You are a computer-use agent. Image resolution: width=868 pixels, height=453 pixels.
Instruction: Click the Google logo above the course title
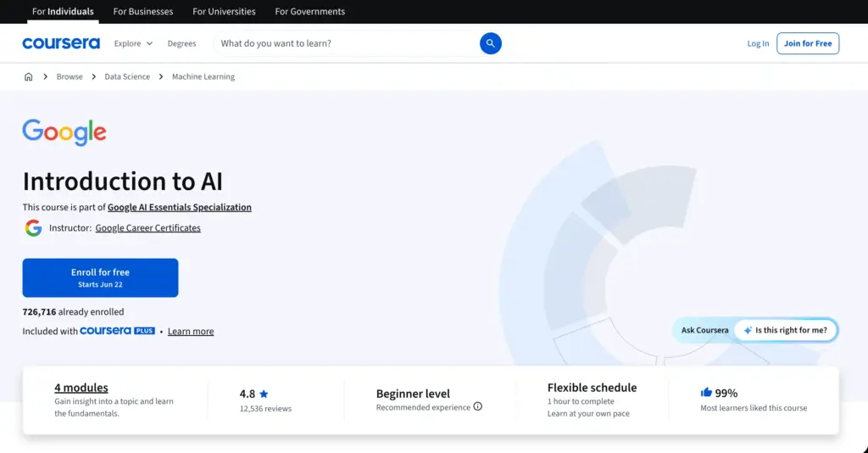point(64,132)
